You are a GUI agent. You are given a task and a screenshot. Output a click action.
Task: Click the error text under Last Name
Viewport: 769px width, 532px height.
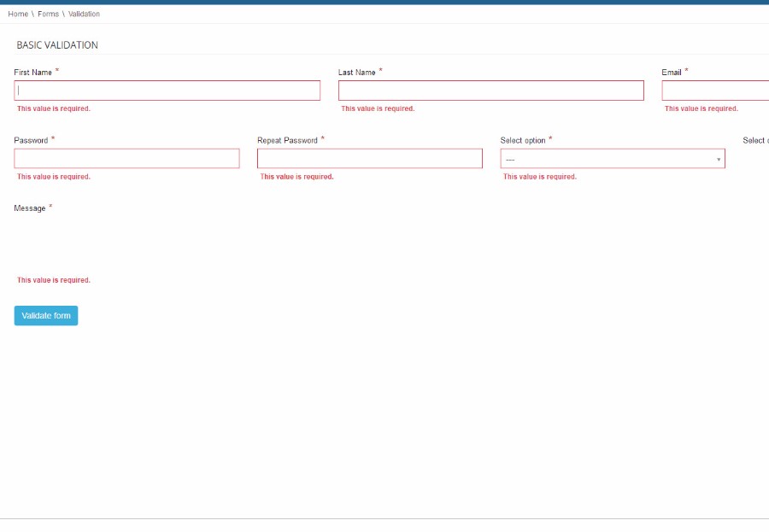pyautogui.click(x=379, y=108)
